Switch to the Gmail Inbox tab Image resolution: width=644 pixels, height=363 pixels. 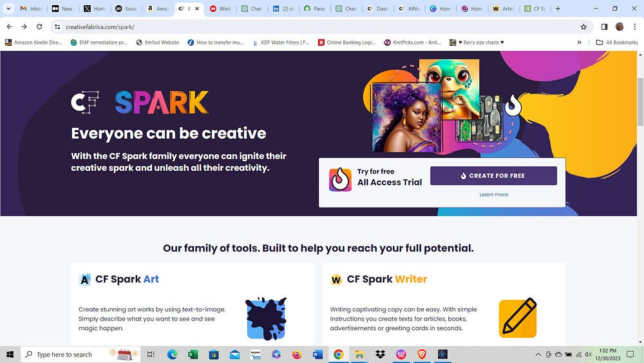(x=31, y=8)
